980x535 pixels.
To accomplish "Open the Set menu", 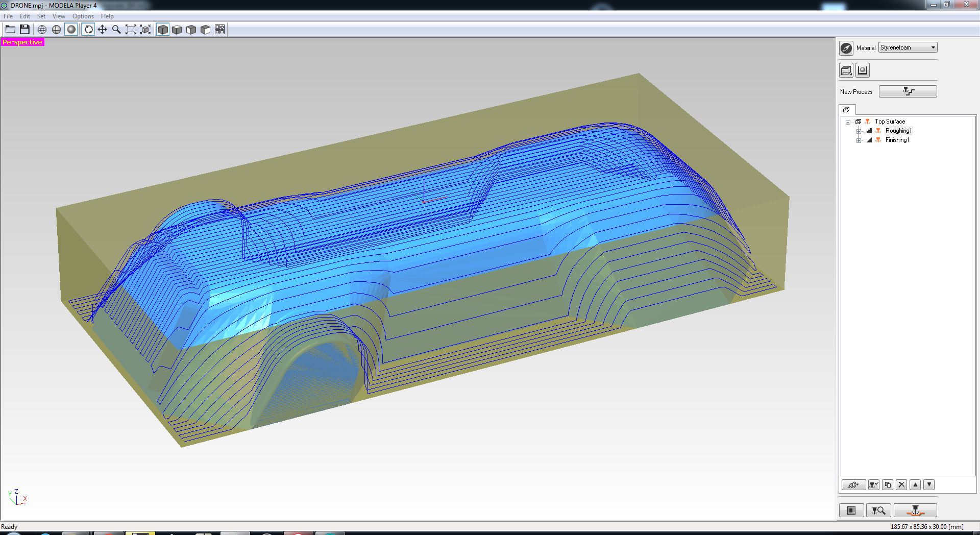I will tap(41, 16).
